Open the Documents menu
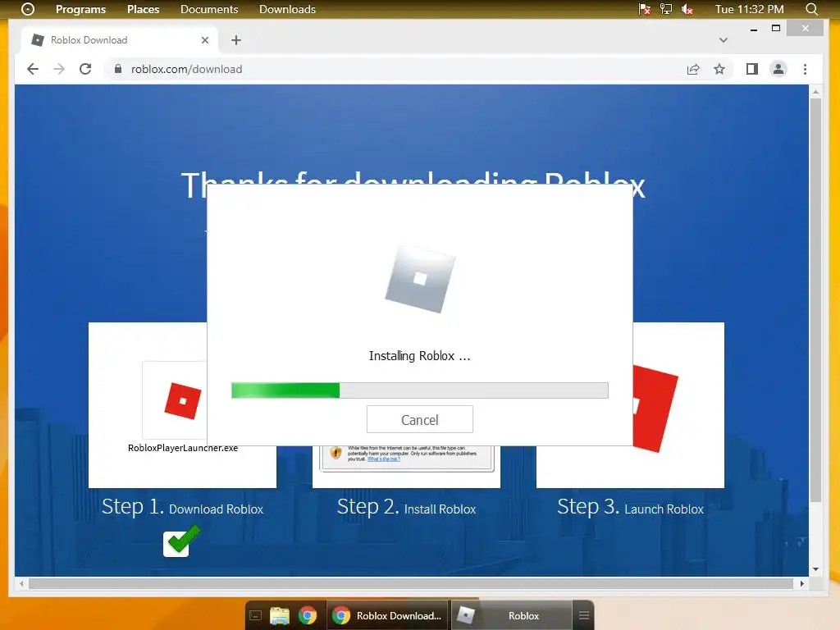The height and width of the screenshot is (630, 840). (x=209, y=9)
